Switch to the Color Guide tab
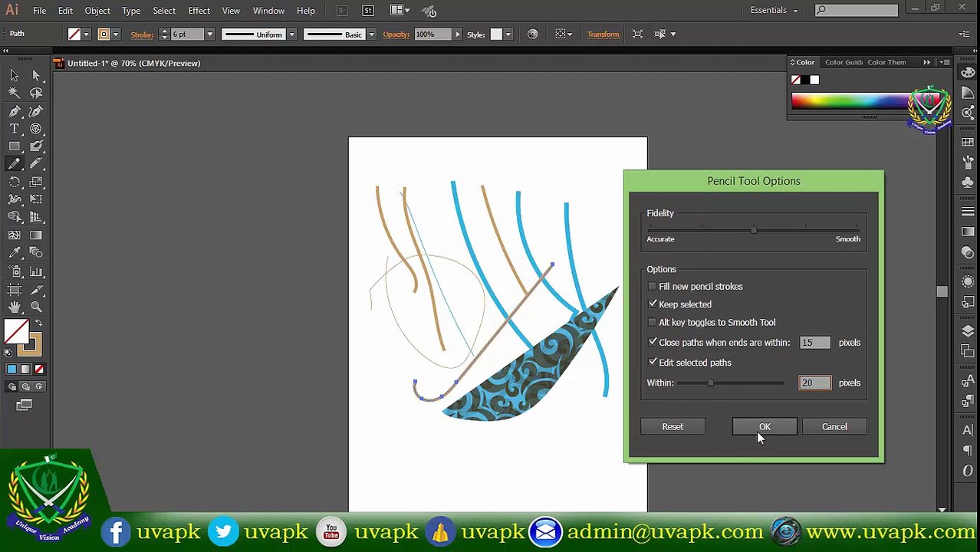The width and height of the screenshot is (980, 552). [844, 62]
